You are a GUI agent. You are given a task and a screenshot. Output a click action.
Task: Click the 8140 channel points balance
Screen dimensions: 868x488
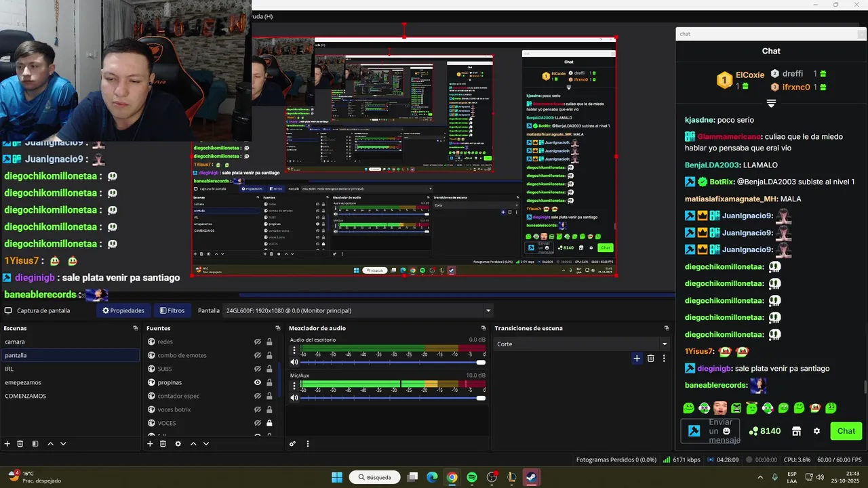(x=765, y=431)
